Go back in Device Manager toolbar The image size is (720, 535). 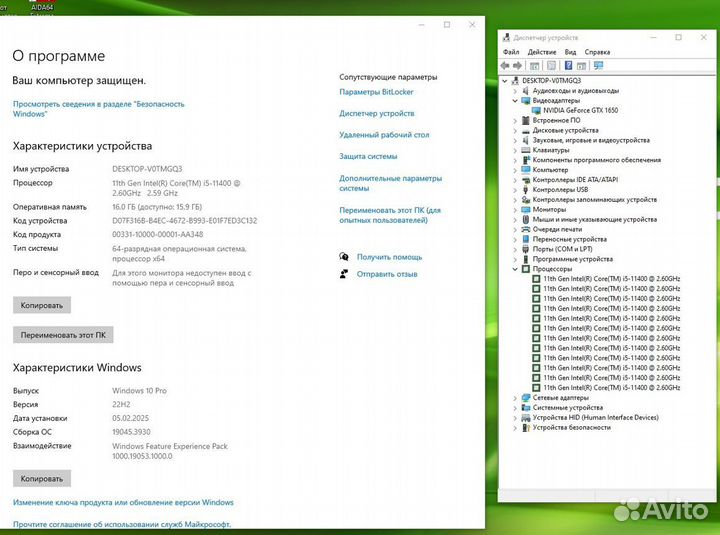505,66
